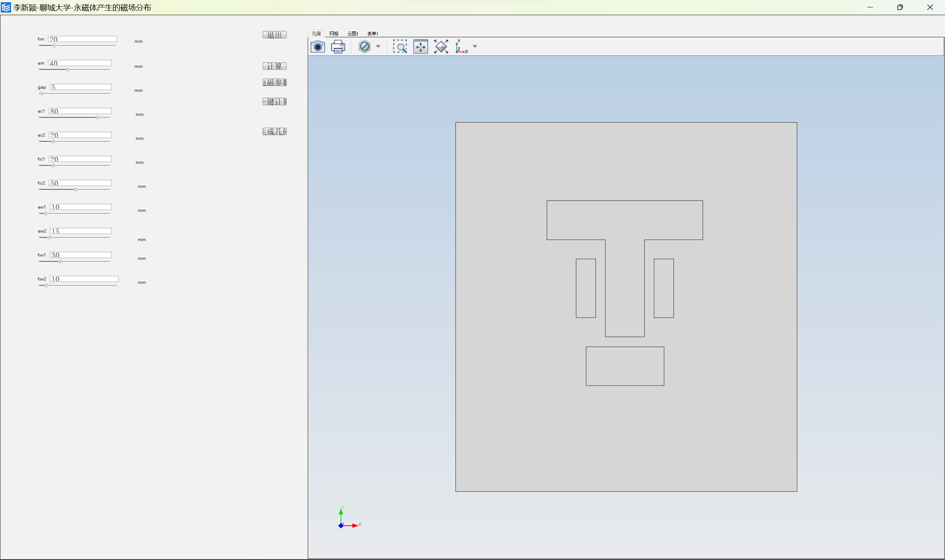Focus the hm input field
Viewport: 945px width, 560px height.
[82, 39]
